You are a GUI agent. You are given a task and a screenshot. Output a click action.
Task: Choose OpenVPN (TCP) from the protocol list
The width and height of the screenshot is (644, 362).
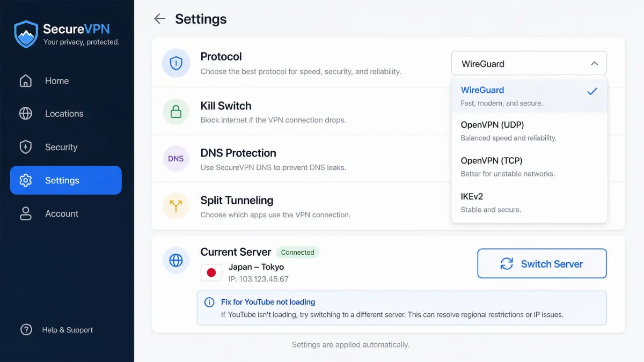coord(529,167)
